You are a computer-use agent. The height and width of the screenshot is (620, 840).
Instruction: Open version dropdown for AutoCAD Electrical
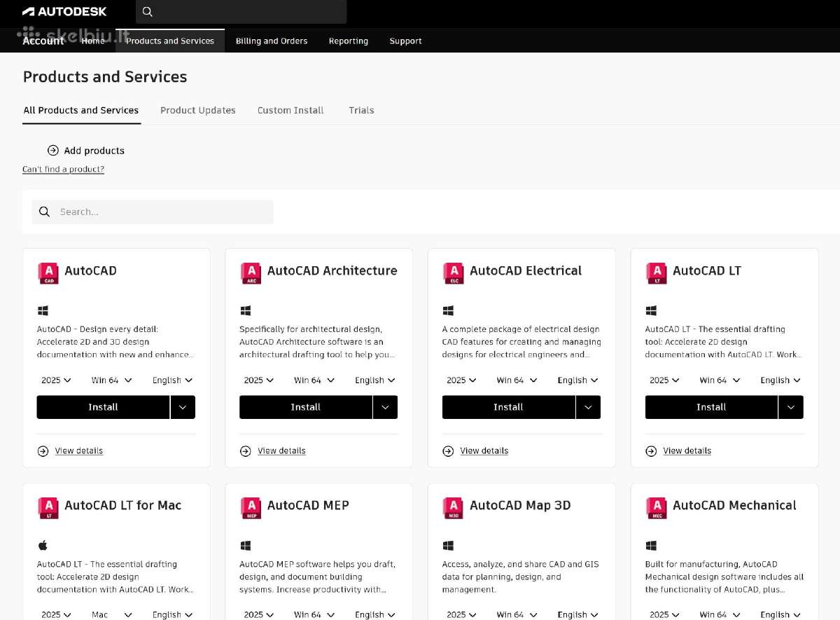[461, 380]
